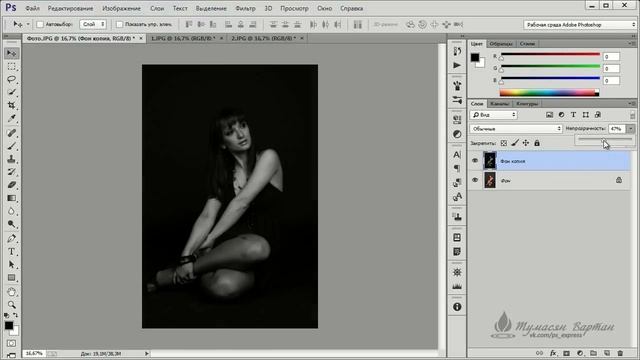
Task: Select the Blur tool
Action: click(11, 211)
